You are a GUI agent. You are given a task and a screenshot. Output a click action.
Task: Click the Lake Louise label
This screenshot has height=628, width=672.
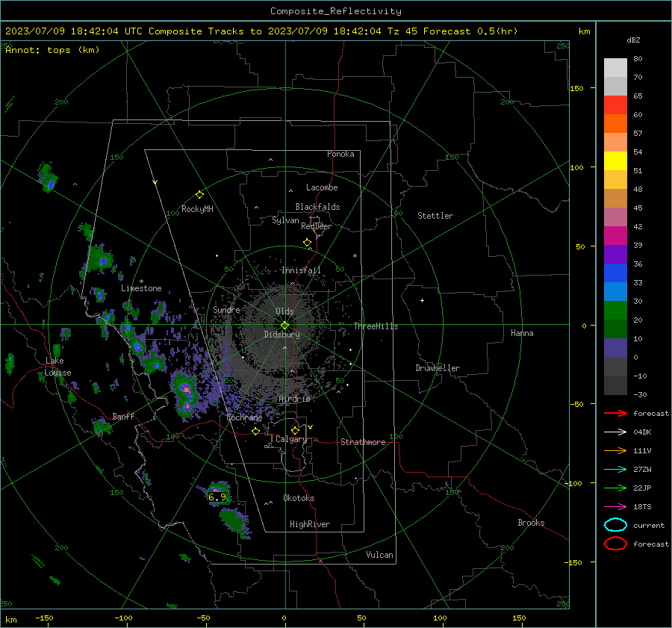[x=57, y=367]
